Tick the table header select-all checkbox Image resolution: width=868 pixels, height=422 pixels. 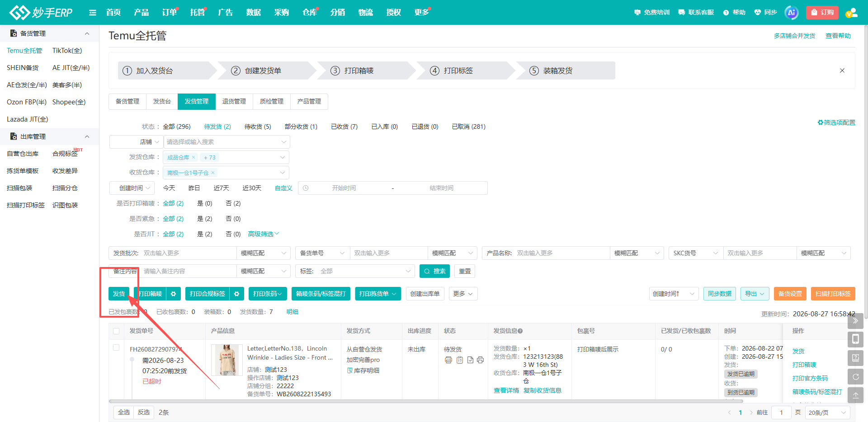pos(116,331)
